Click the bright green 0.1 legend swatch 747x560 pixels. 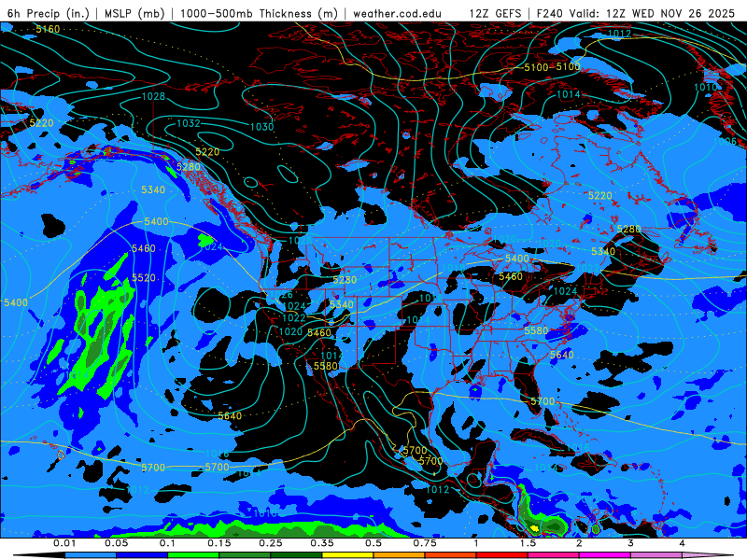(193, 555)
